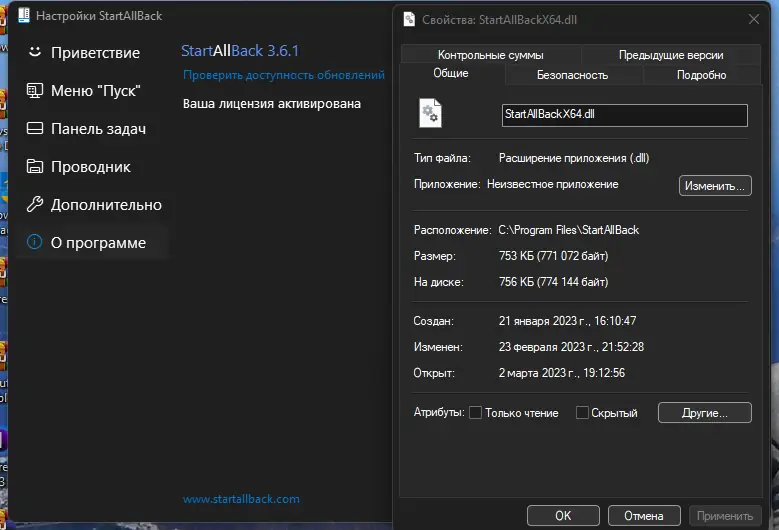Click the properties dialog title bar file icon

coord(409,19)
